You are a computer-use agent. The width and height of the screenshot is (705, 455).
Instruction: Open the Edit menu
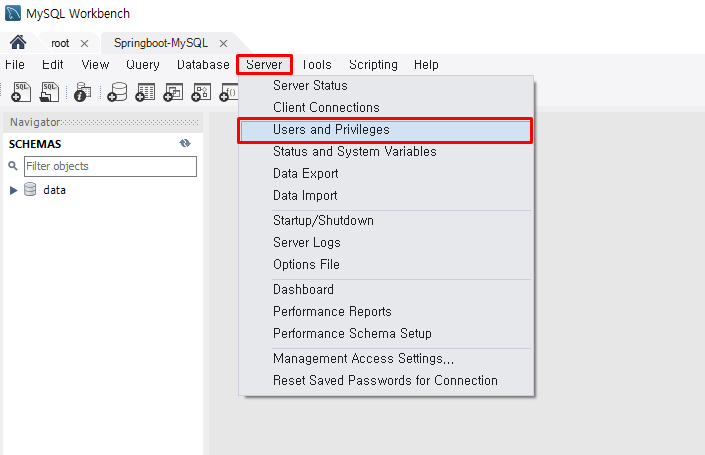[53, 65]
